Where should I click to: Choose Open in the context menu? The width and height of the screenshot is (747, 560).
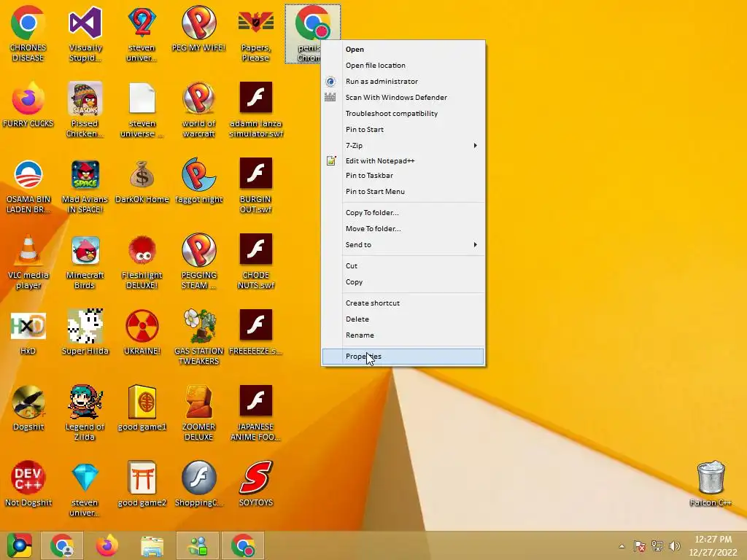tap(403, 49)
